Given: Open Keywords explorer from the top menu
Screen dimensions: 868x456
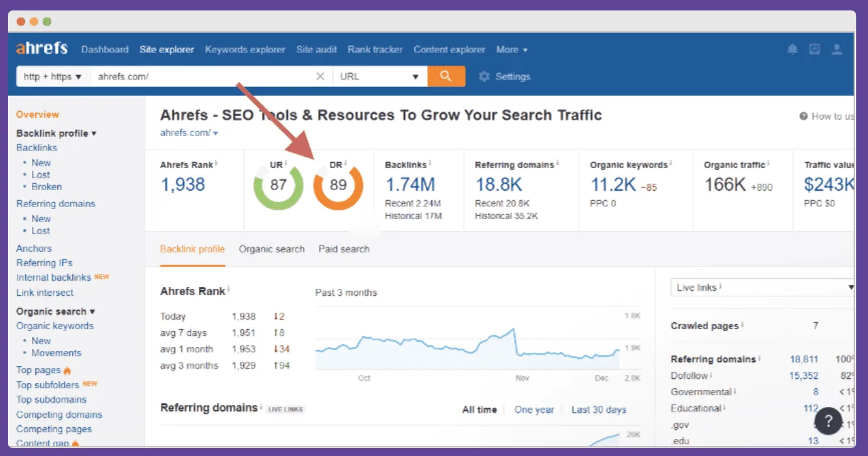Looking at the screenshot, I should tap(245, 49).
